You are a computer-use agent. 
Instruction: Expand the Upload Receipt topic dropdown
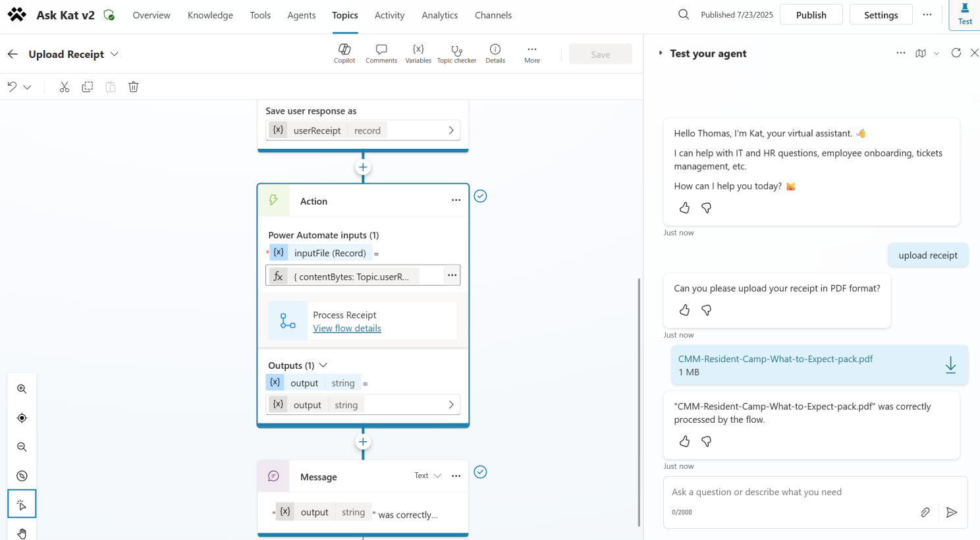click(115, 54)
